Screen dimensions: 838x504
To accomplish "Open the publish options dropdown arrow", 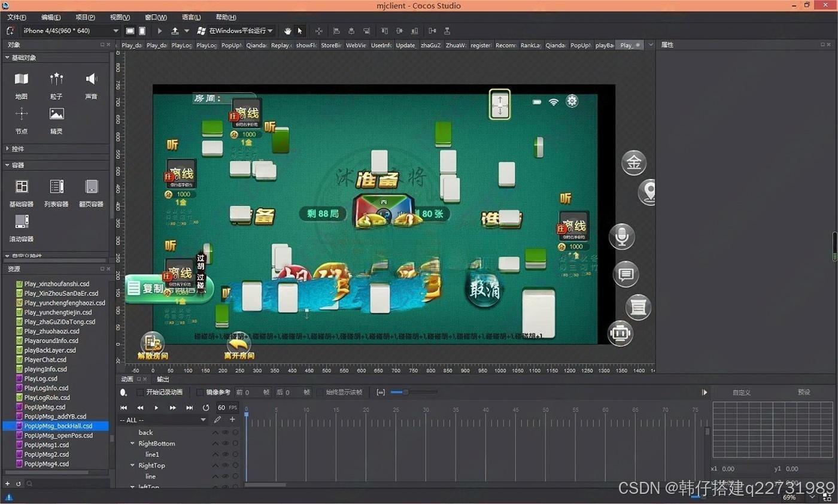I will (x=187, y=31).
